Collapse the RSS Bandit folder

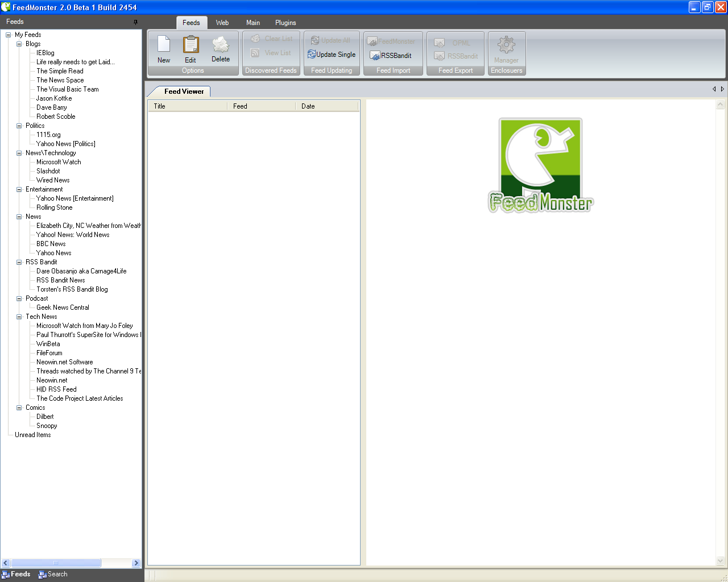point(19,262)
